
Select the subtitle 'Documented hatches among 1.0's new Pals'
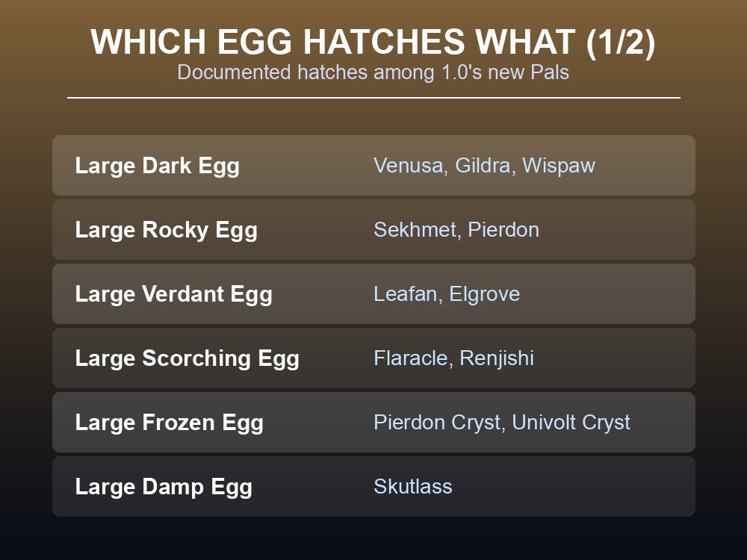[373, 72]
